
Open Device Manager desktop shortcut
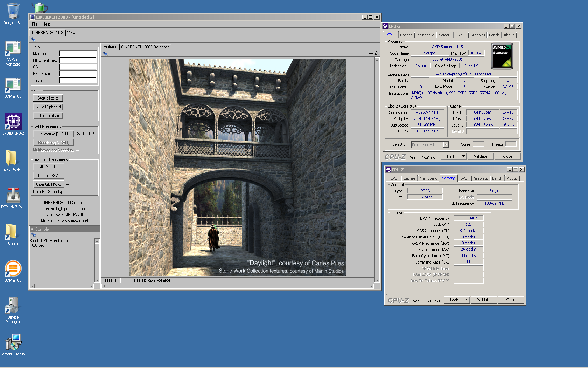13,310
